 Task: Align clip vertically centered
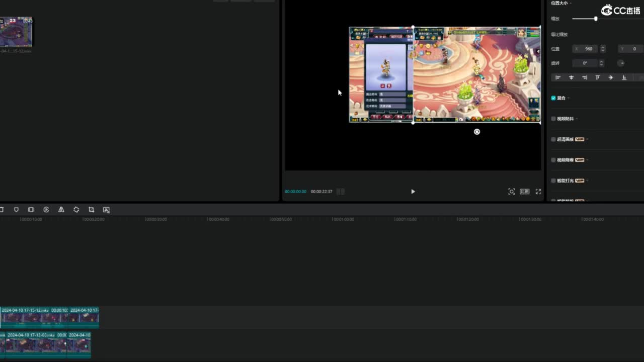tap(611, 77)
